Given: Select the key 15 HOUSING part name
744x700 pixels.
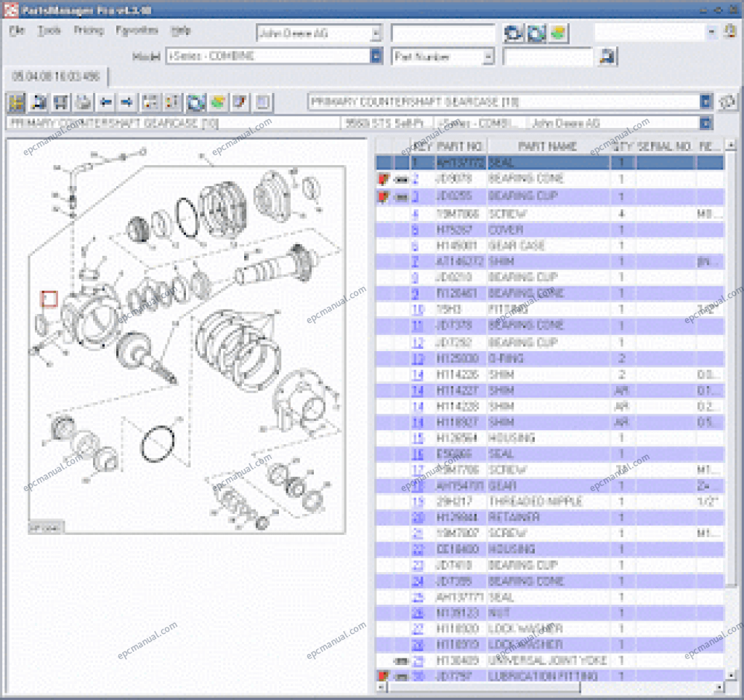Looking at the screenshot, I should [511, 438].
